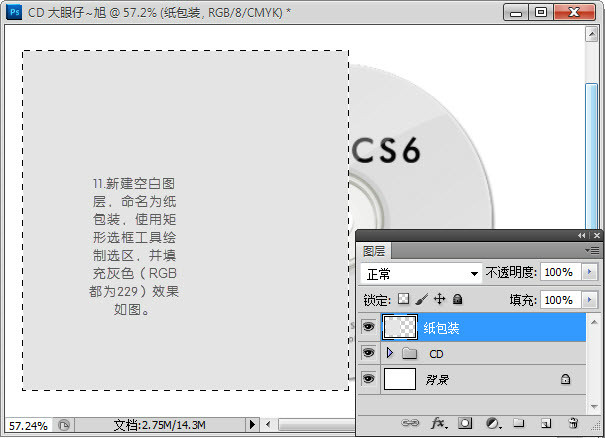Enable lock transparent pixels
Image resolution: width=605 pixels, height=438 pixels.
[x=404, y=299]
